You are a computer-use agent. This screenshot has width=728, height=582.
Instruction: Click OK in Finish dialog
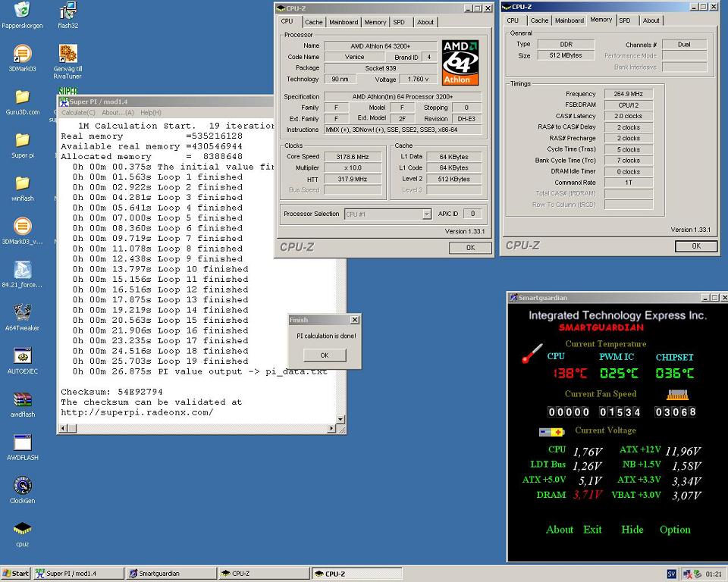tap(325, 355)
